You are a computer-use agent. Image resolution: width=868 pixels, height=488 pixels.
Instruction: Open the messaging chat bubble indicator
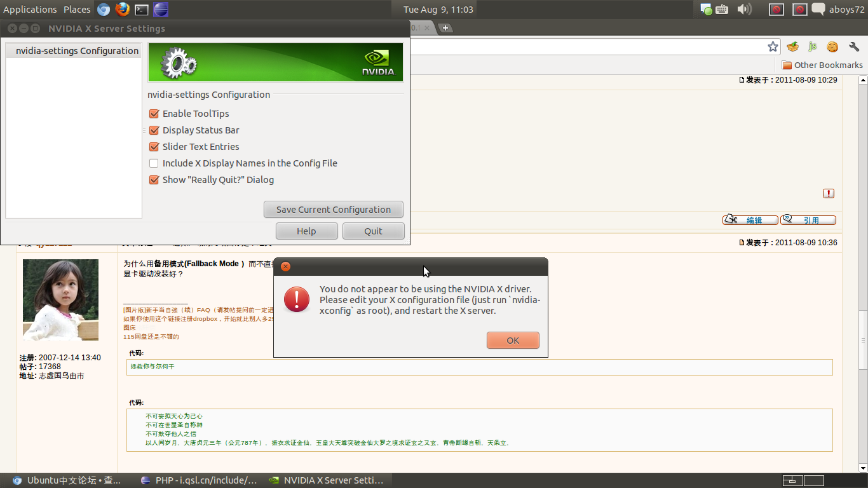(x=818, y=10)
